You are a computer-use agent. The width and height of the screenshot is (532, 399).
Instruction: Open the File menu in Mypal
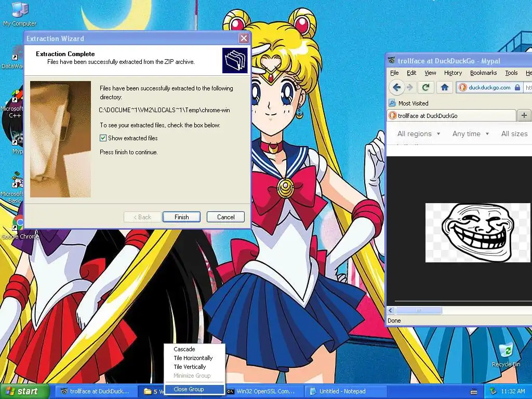coord(394,73)
